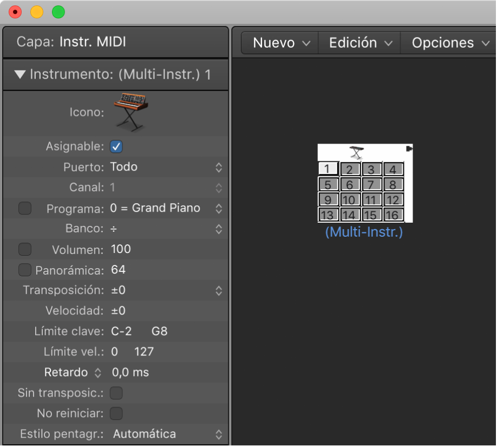Select sub-channel 10 in the Multi-Instr. grid
The width and height of the screenshot is (497, 448).
[x=350, y=199]
